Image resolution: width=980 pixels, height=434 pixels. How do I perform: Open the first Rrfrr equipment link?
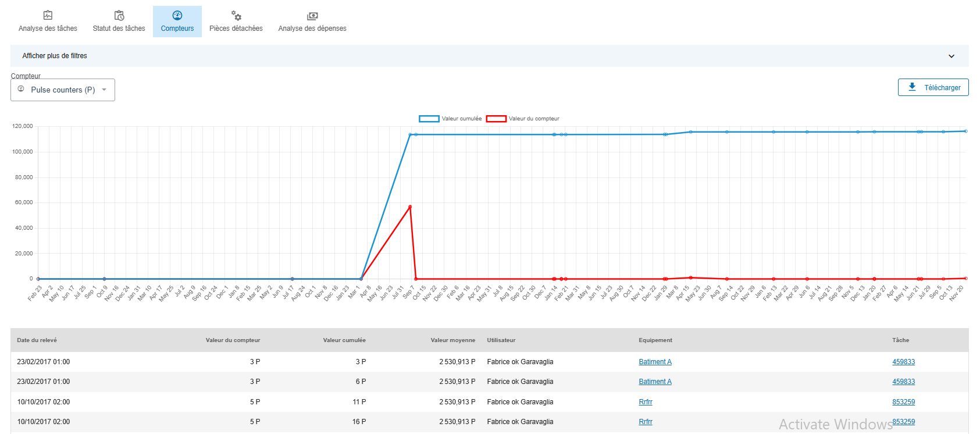pyautogui.click(x=645, y=402)
